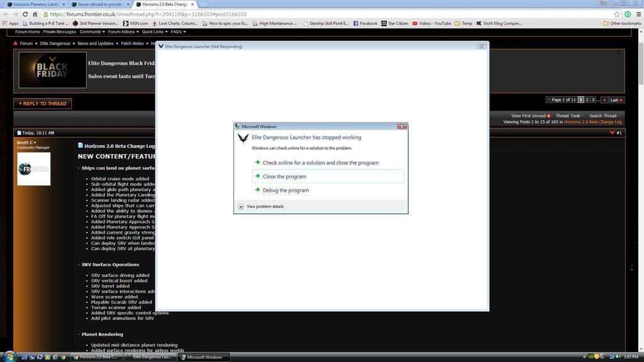Open the Chrome hamburger menu
Image resolution: width=644 pixels, height=362 pixels.
click(x=638, y=14)
